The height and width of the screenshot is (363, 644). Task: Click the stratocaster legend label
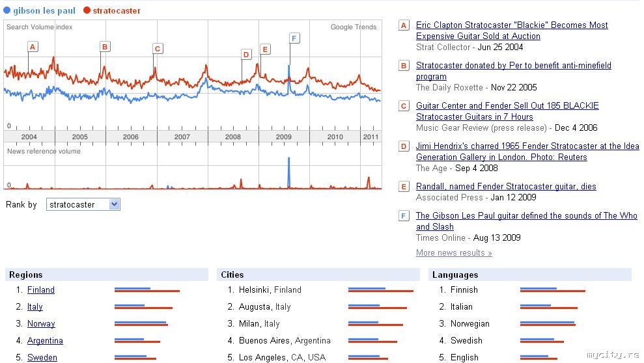pos(117,10)
